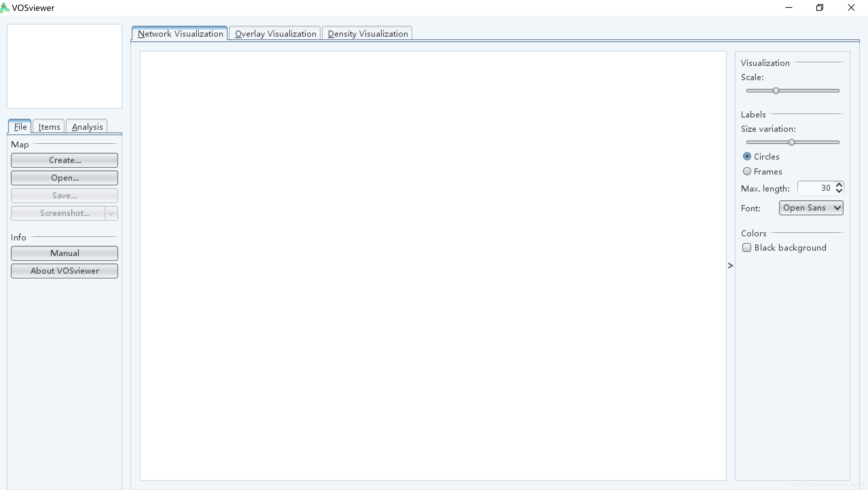The width and height of the screenshot is (868, 490).
Task: Click the Scale slider handle
Action: click(x=776, y=91)
